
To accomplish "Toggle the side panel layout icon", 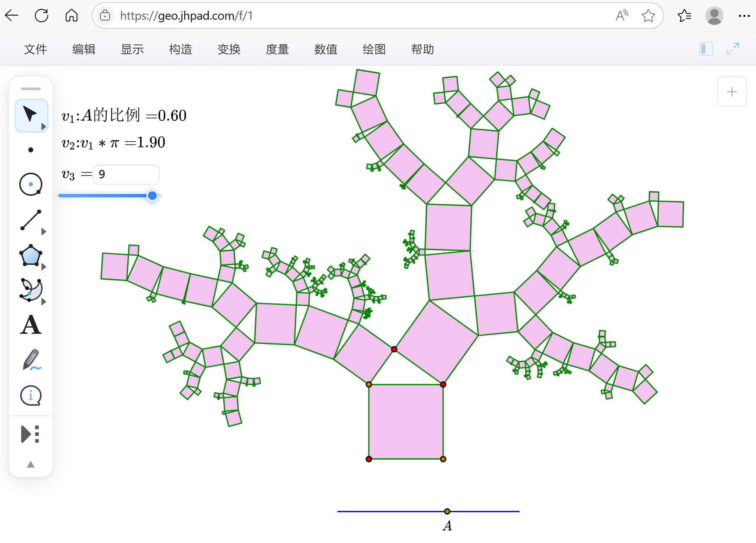I will coord(706,49).
